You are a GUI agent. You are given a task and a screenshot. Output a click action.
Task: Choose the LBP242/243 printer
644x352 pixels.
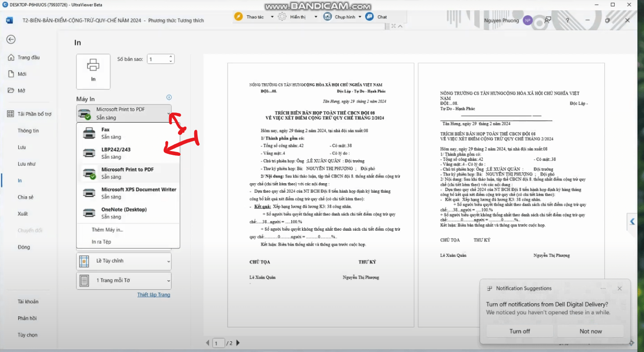coord(128,153)
